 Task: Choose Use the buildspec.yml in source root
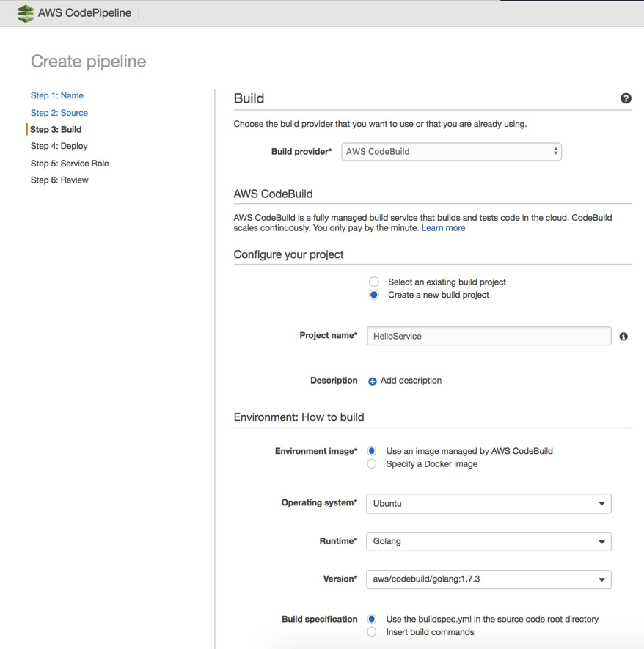372,619
